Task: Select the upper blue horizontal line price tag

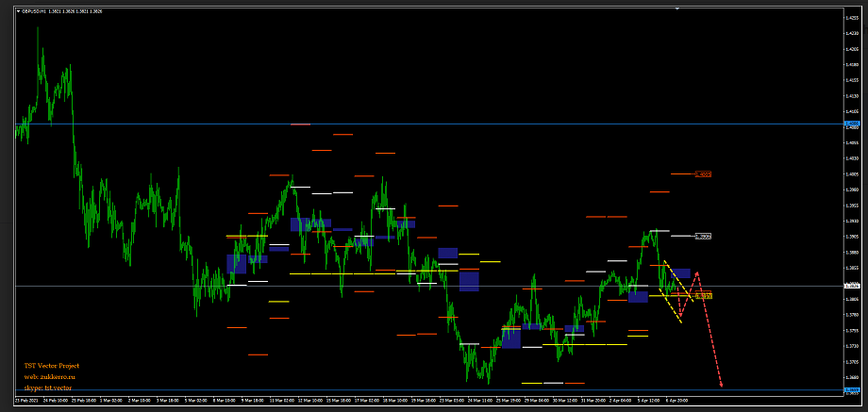Action: 853,124
